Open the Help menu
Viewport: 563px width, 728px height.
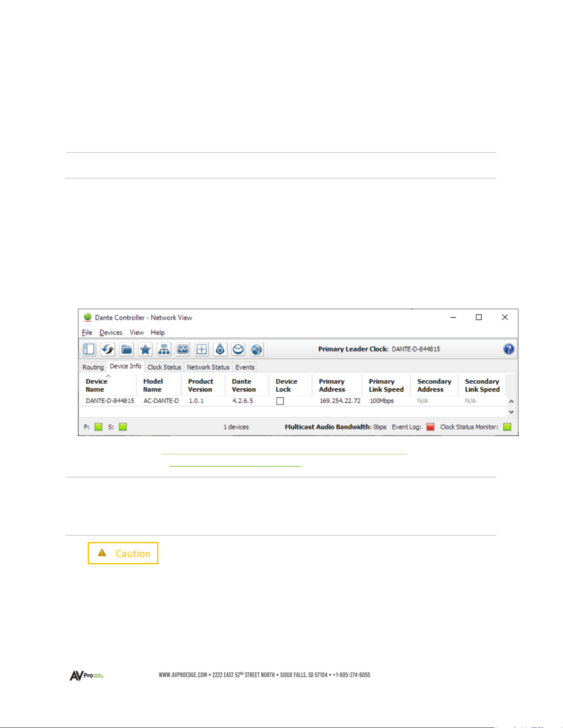[158, 332]
